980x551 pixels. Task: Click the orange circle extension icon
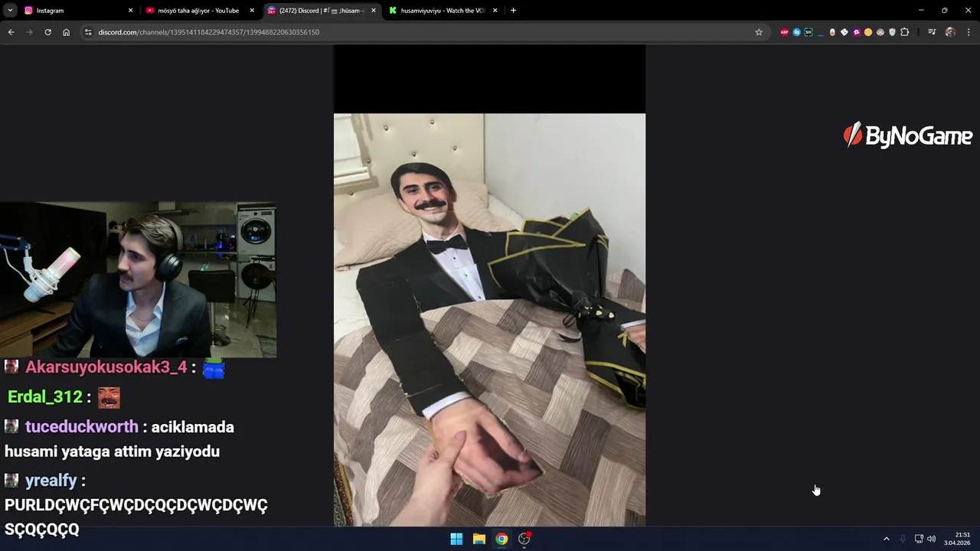tap(868, 32)
